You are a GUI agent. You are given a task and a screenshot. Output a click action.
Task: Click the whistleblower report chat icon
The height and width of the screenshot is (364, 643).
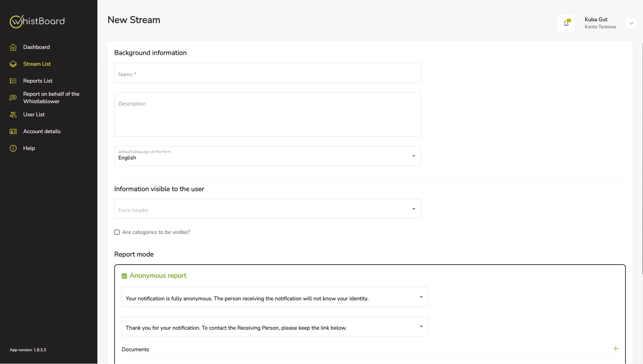coord(13,98)
